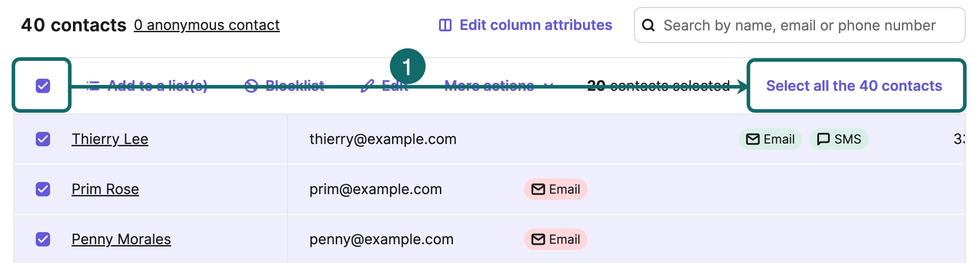Uncheck Penny Morales's row checkbox
This screenshot has width=980, height=263.
coord(42,239)
